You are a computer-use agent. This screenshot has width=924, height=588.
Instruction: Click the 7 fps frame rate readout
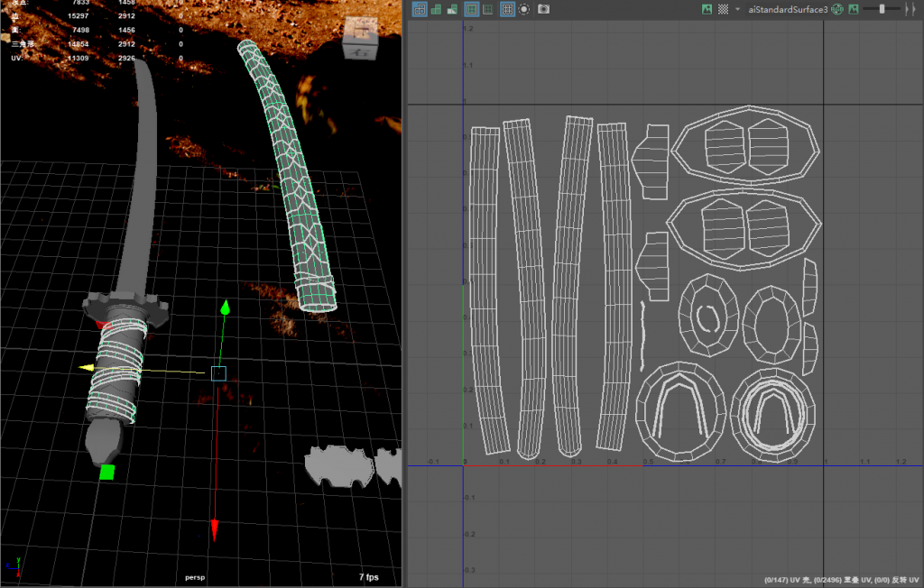point(369,577)
